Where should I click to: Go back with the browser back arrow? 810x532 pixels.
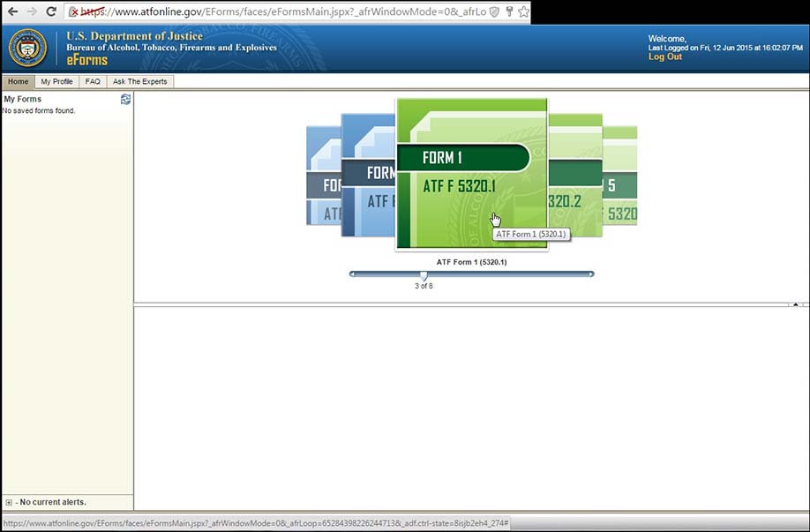13,11
